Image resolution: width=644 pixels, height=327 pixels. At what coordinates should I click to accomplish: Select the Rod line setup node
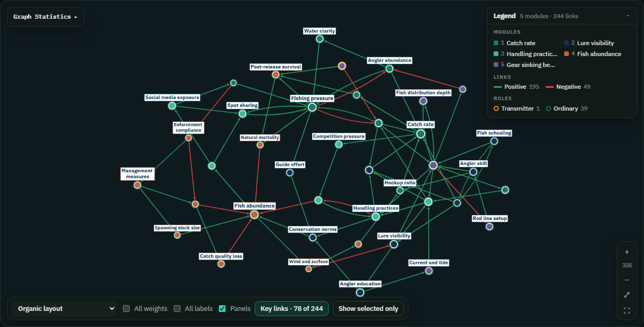pyautogui.click(x=489, y=226)
